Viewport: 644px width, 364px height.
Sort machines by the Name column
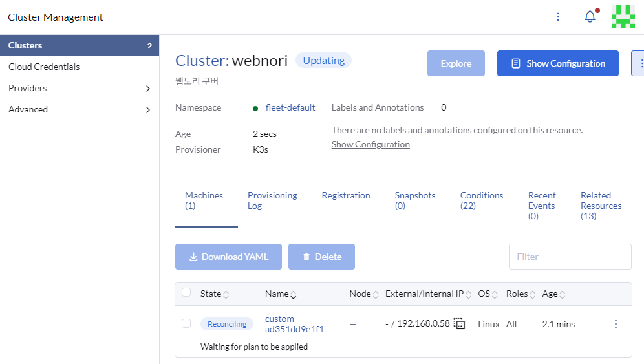pyautogui.click(x=281, y=294)
